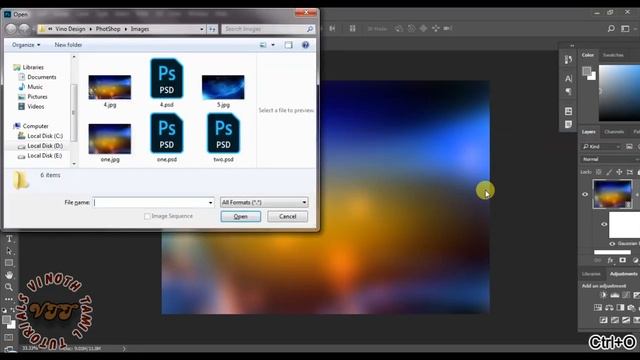Toggle Gaussian Blur filter visibility eye
Image resolution: width=640 pixels, height=360 pixels.
click(x=612, y=244)
